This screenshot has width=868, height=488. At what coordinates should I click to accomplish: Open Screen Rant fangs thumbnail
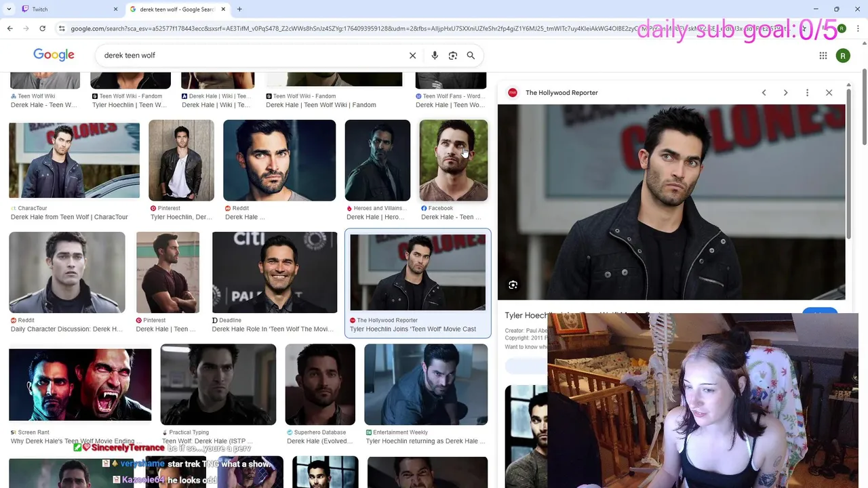tap(80, 384)
